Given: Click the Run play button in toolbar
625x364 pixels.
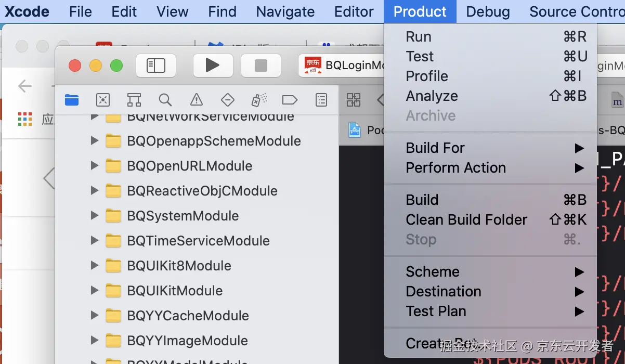Looking at the screenshot, I should point(213,65).
